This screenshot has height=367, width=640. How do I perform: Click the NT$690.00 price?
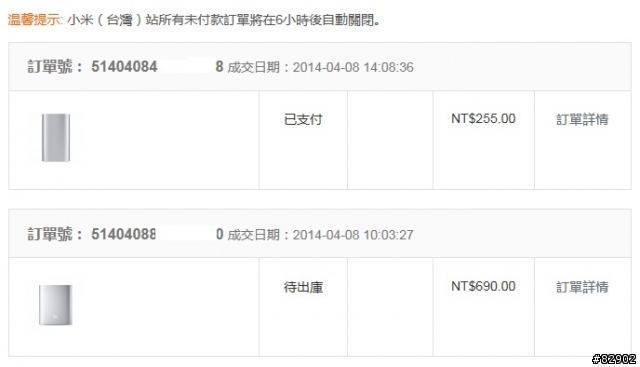[x=483, y=286]
